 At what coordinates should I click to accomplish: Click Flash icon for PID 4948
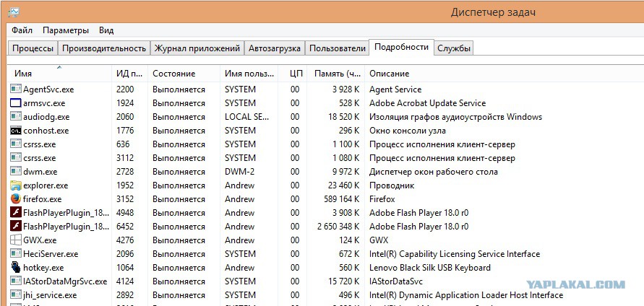16,212
